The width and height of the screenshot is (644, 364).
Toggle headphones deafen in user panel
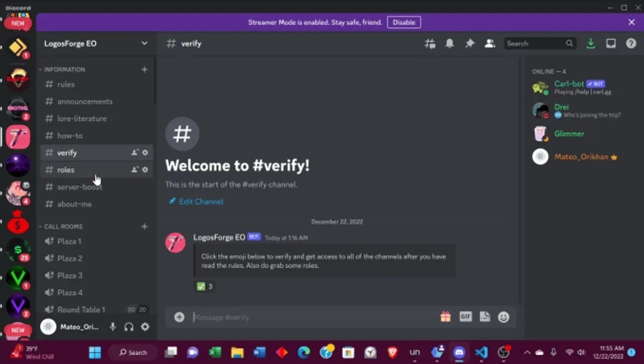(129, 327)
